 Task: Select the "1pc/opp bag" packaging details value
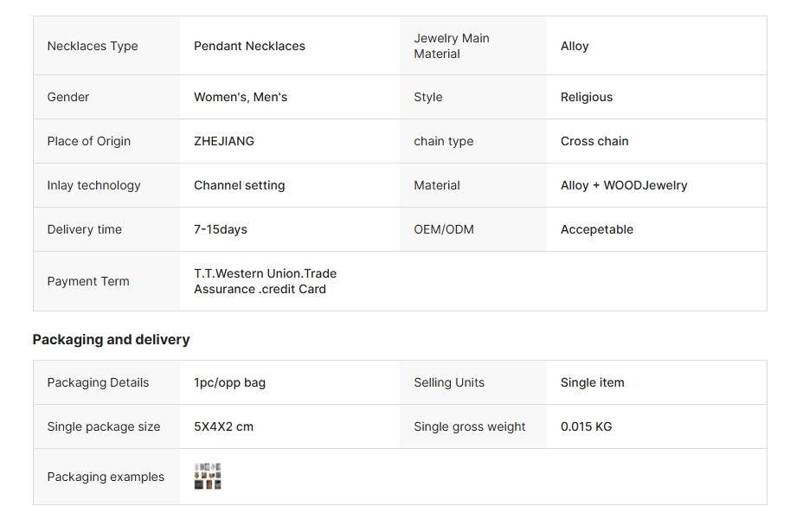point(229,382)
